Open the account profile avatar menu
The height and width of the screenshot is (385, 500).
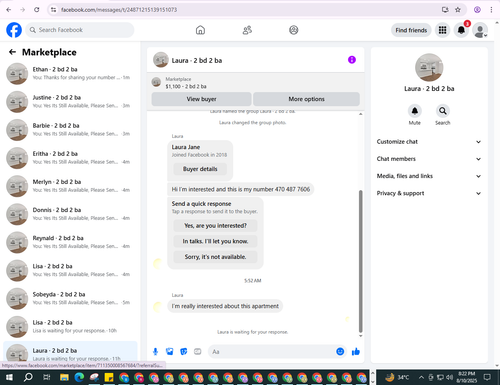pyautogui.click(x=480, y=30)
